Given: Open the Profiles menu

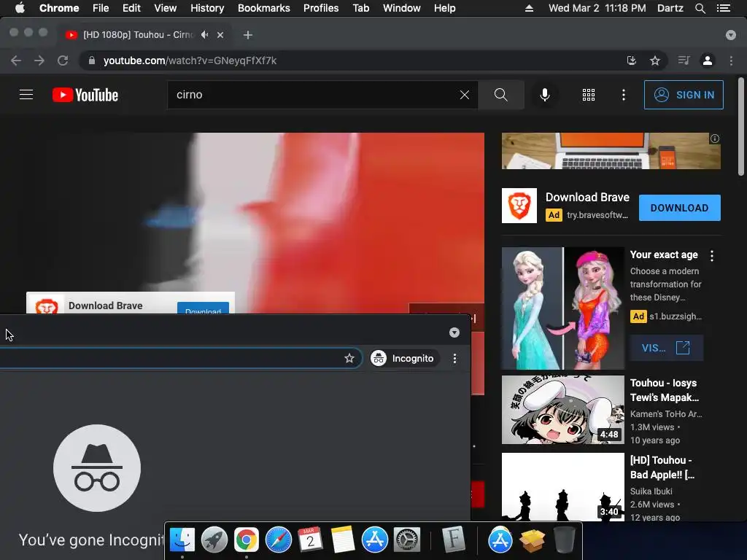Looking at the screenshot, I should point(321,8).
